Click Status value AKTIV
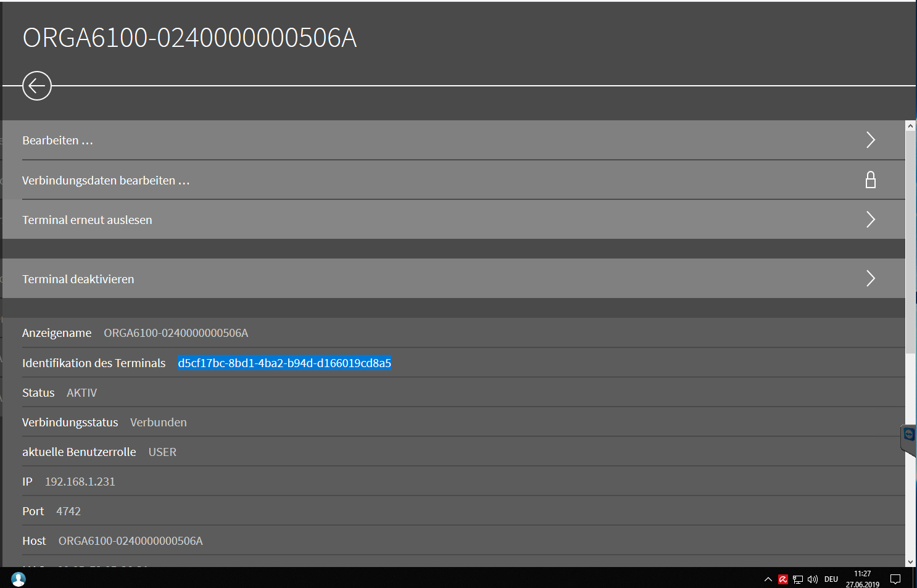The width and height of the screenshot is (917, 588). [82, 393]
